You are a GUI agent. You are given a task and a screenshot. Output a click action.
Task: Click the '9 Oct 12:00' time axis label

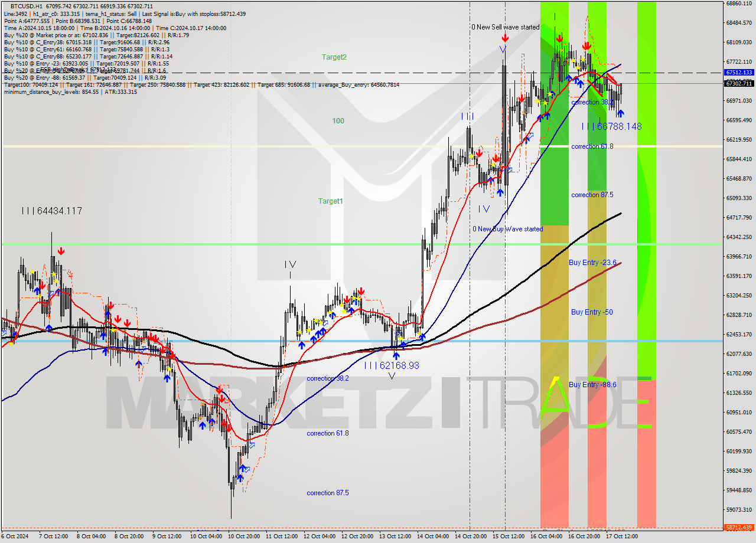(x=167, y=537)
